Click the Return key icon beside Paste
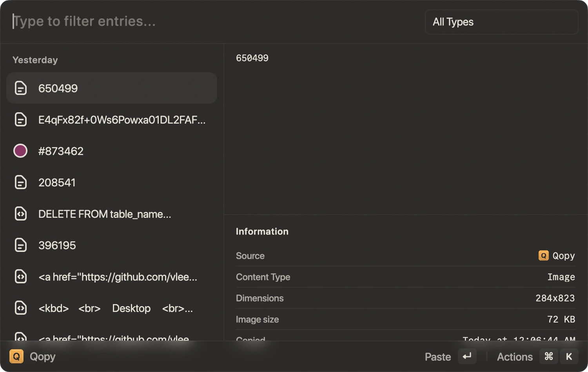 pos(467,356)
